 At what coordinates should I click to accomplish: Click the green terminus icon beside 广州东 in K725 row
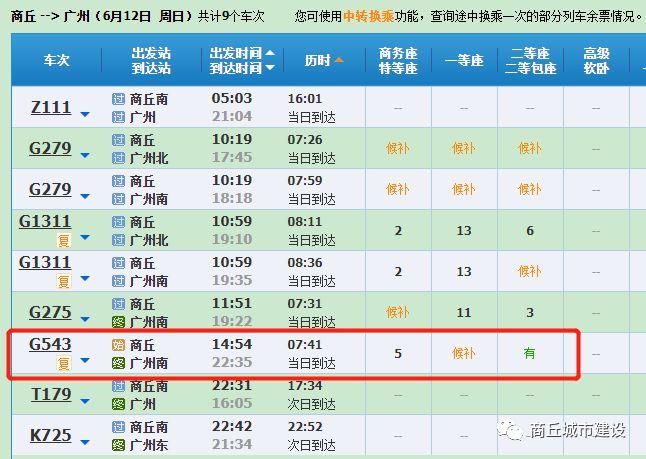(118, 445)
